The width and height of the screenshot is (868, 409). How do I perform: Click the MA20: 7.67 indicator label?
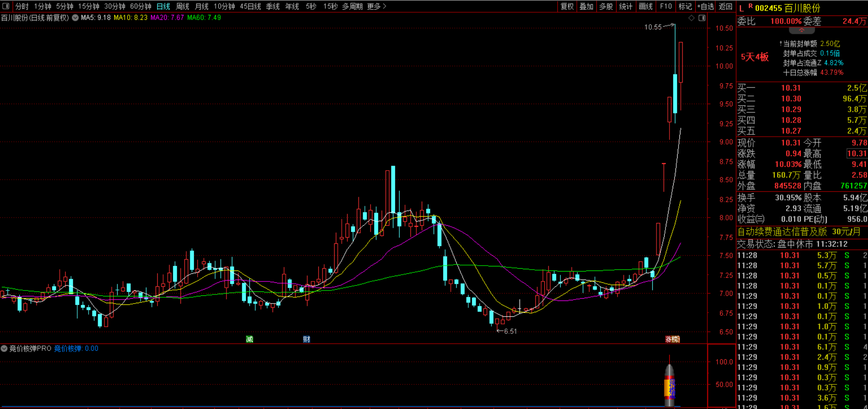coord(167,18)
